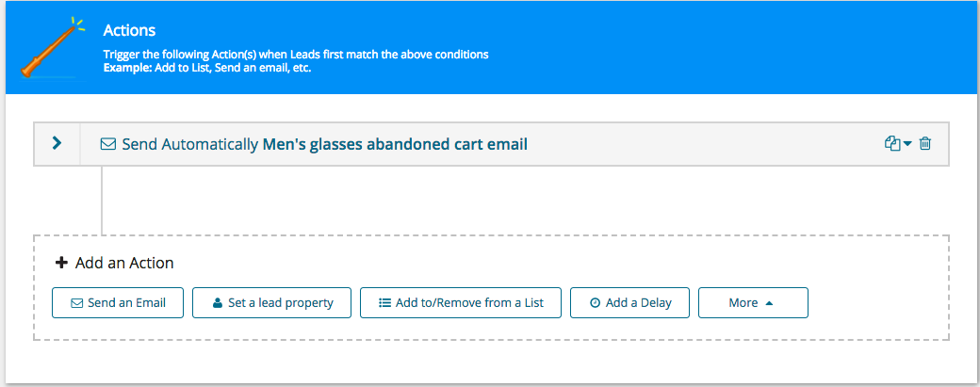
Task: Expand the Send Automatically action row
Action: 57,144
